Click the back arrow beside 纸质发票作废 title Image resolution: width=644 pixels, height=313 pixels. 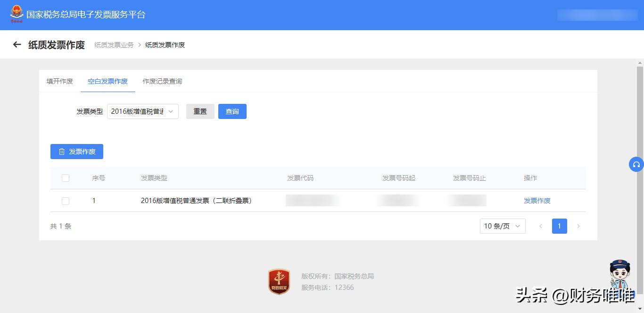(17, 44)
